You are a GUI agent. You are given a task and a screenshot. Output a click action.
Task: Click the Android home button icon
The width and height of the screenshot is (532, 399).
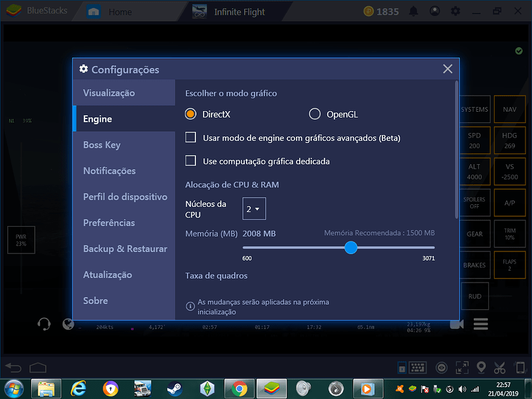[38, 368]
